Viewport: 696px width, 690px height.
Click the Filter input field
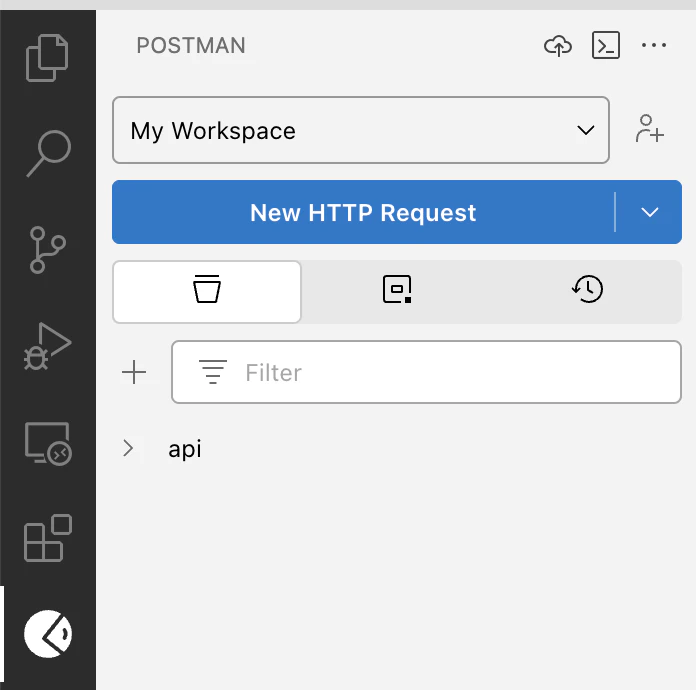click(x=426, y=372)
